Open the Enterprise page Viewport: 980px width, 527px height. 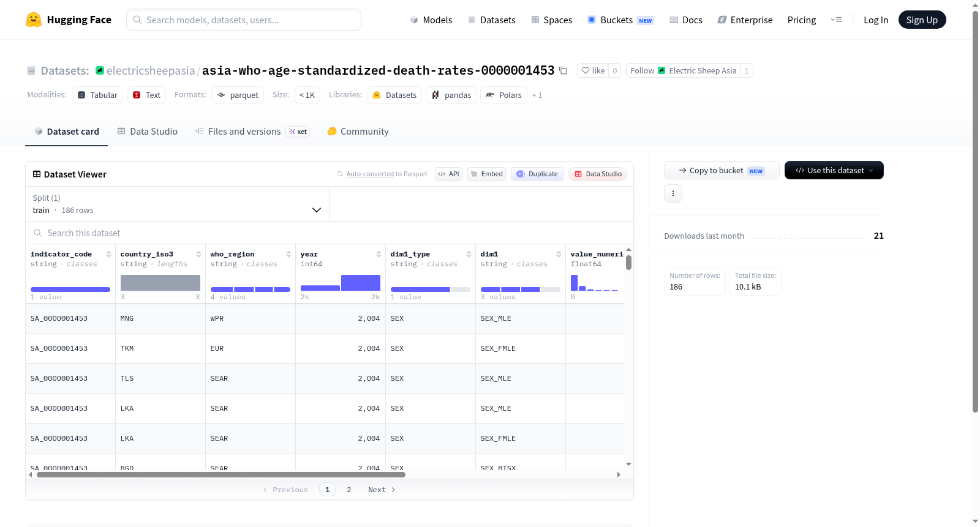(x=745, y=20)
